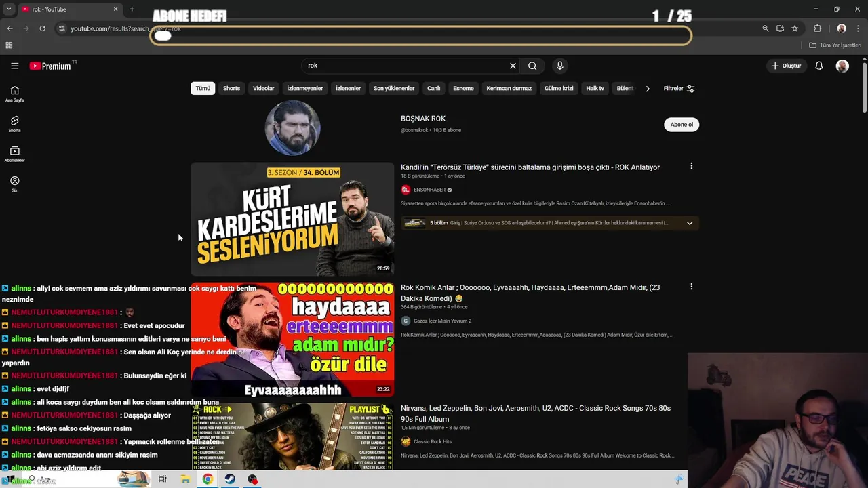Open Task View in the taskbar
Screen dimensions: 868x488
coord(163,479)
